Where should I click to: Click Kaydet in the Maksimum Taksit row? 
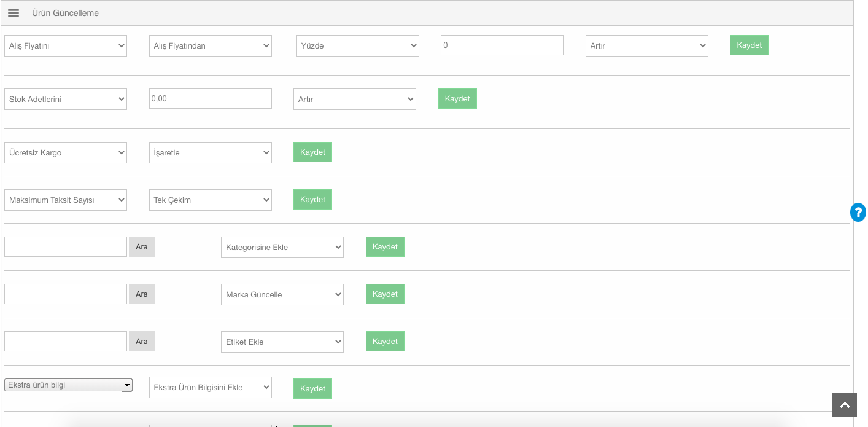click(x=312, y=200)
